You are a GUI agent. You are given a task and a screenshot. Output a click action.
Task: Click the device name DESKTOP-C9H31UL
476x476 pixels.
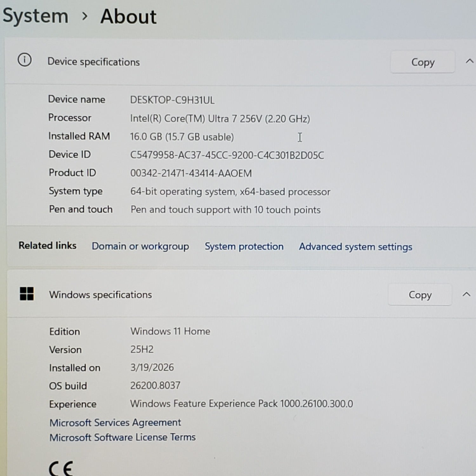172,100
